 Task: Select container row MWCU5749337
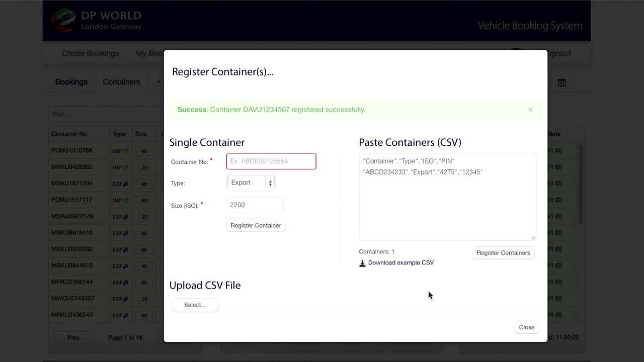click(72, 298)
